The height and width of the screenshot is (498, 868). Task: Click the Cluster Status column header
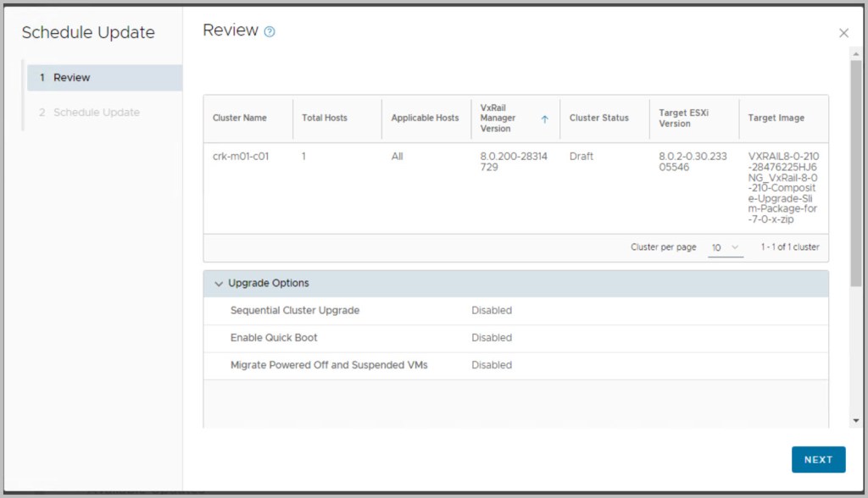[598, 119]
